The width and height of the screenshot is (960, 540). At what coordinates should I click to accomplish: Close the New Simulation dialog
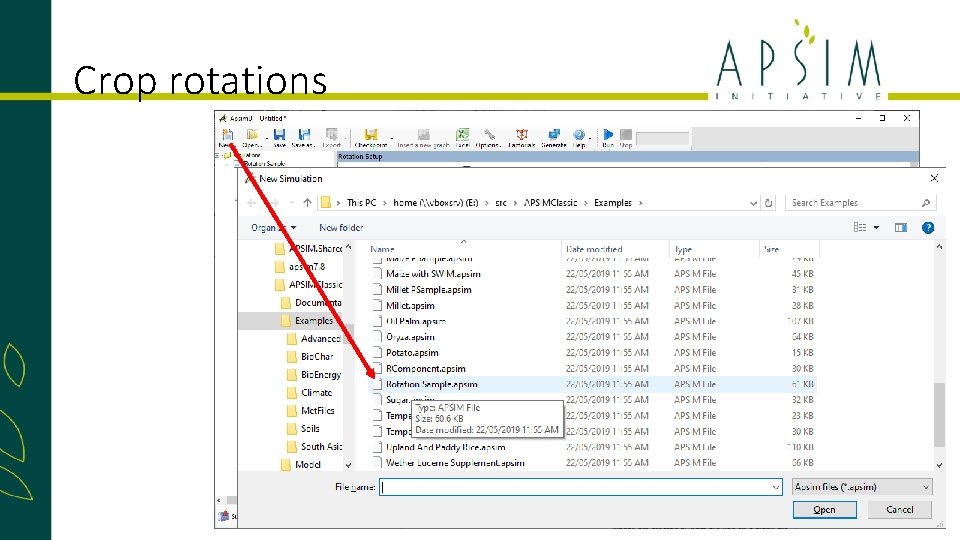tap(934, 178)
